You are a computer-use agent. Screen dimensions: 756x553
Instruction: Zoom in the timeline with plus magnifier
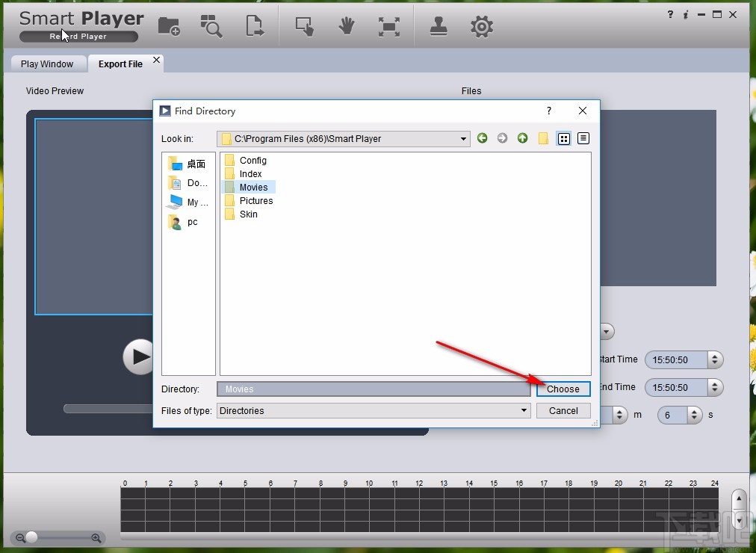pyautogui.click(x=96, y=537)
